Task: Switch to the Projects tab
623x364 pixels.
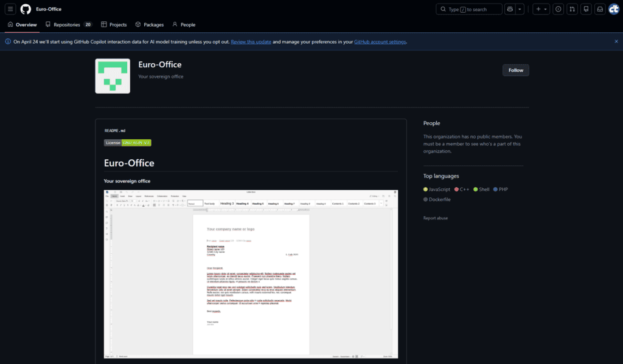Action: tap(114, 25)
